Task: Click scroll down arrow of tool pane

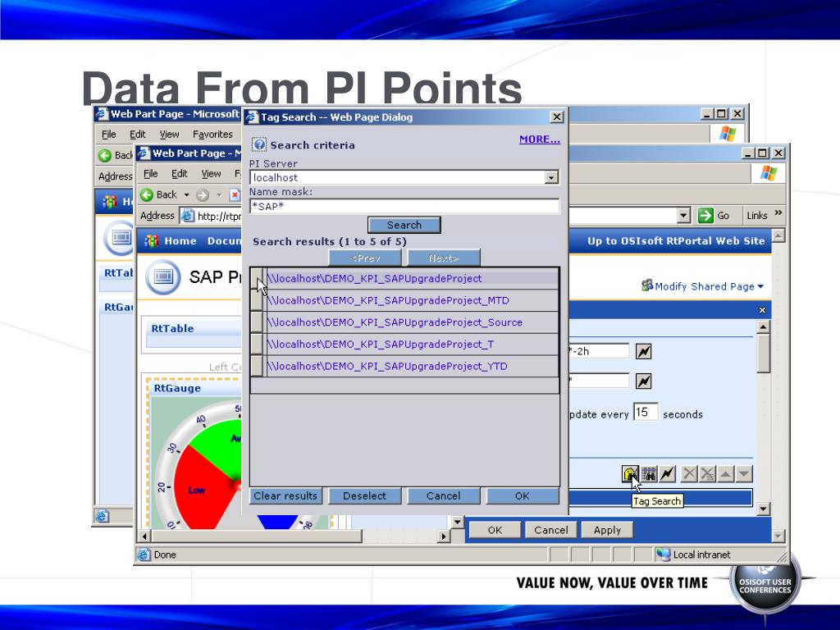Action: (764, 509)
